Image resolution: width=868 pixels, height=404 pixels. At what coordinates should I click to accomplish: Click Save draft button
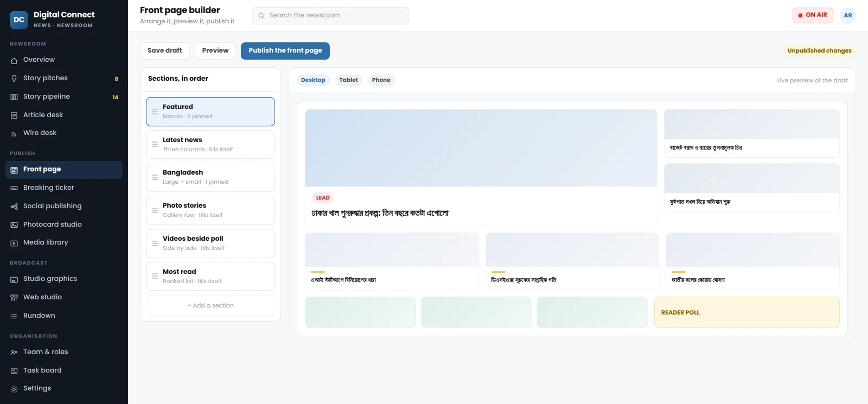[x=165, y=50]
